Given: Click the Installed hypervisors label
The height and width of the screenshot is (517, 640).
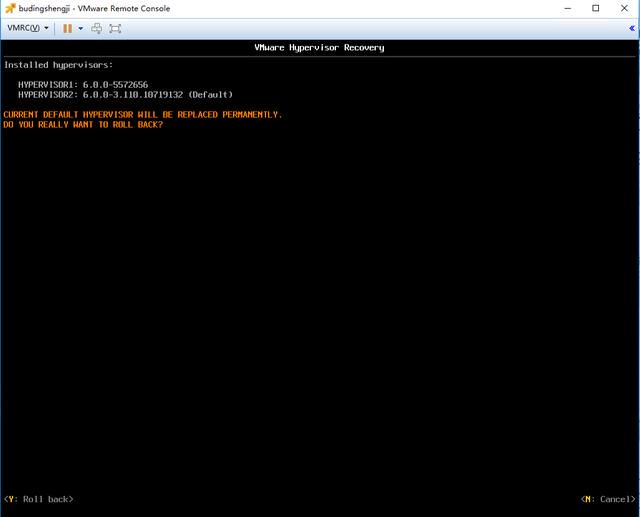Looking at the screenshot, I should point(58,65).
